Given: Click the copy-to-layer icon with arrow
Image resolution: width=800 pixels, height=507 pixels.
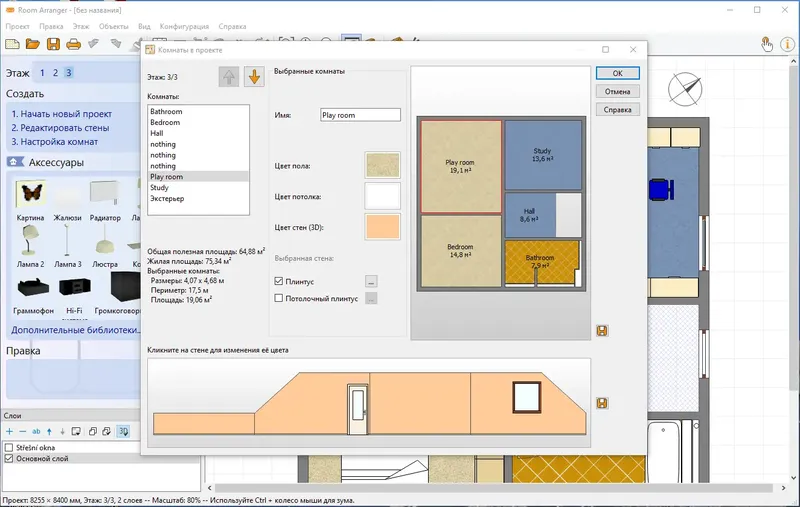Looking at the screenshot, I should coord(106,432).
